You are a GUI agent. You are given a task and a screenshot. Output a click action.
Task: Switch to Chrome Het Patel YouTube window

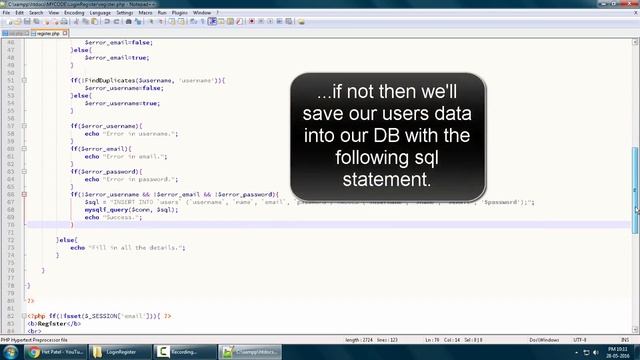click(55, 352)
